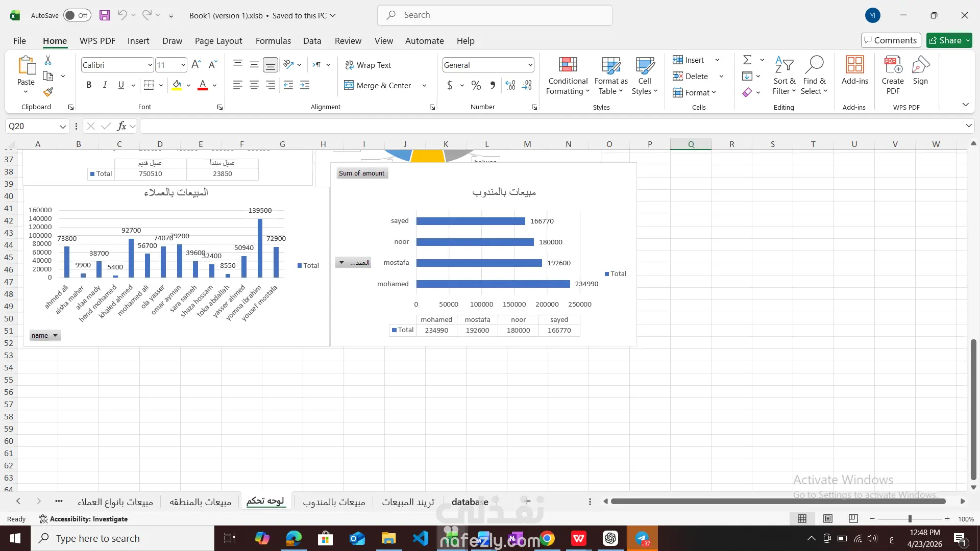Click the Insert Function fx icon
This screenshot has width=980, height=551.
[x=121, y=126]
